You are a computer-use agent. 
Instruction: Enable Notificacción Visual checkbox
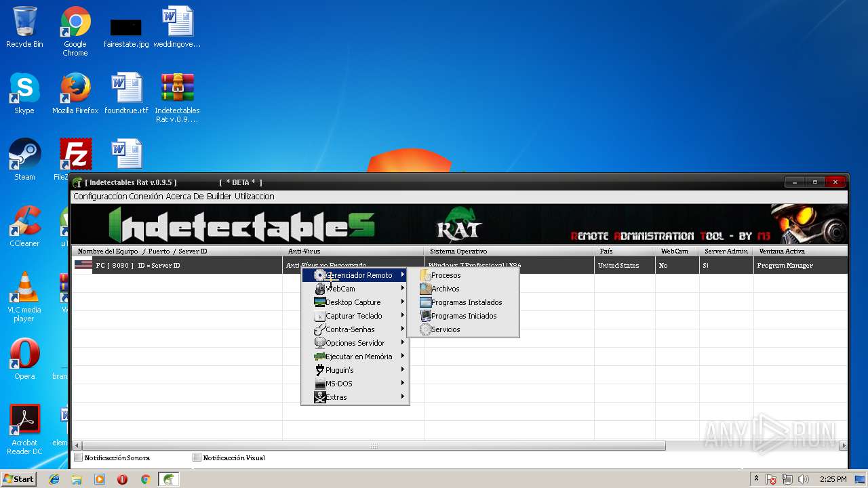197,457
